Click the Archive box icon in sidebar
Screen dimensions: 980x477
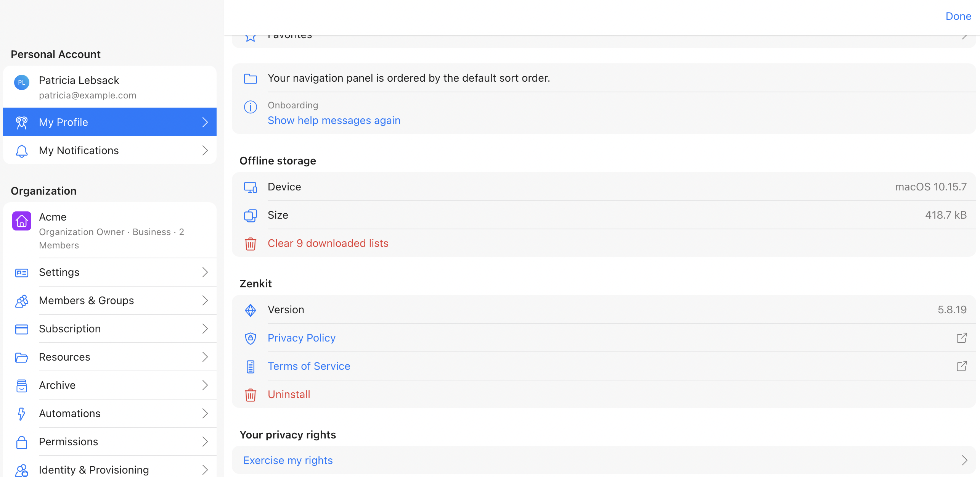coord(21,385)
